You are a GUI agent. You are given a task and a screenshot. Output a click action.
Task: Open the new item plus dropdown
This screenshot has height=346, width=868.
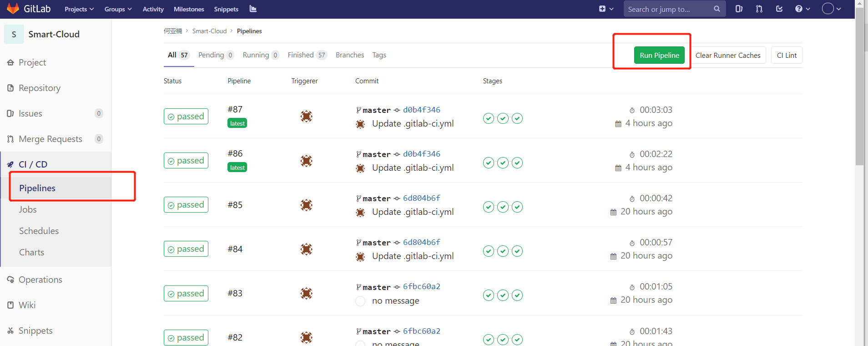[606, 9]
